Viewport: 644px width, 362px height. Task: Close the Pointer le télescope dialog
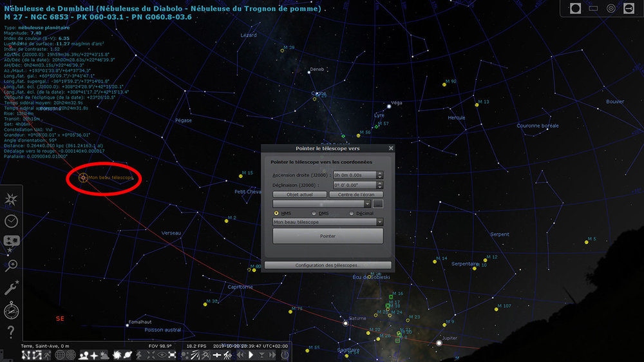391,148
